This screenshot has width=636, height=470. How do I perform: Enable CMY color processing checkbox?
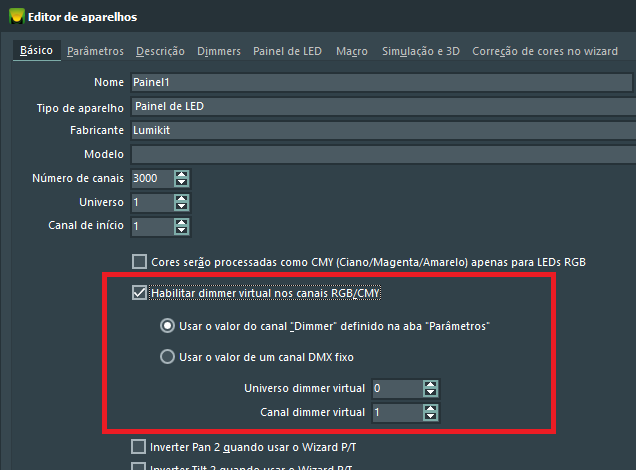click(140, 262)
